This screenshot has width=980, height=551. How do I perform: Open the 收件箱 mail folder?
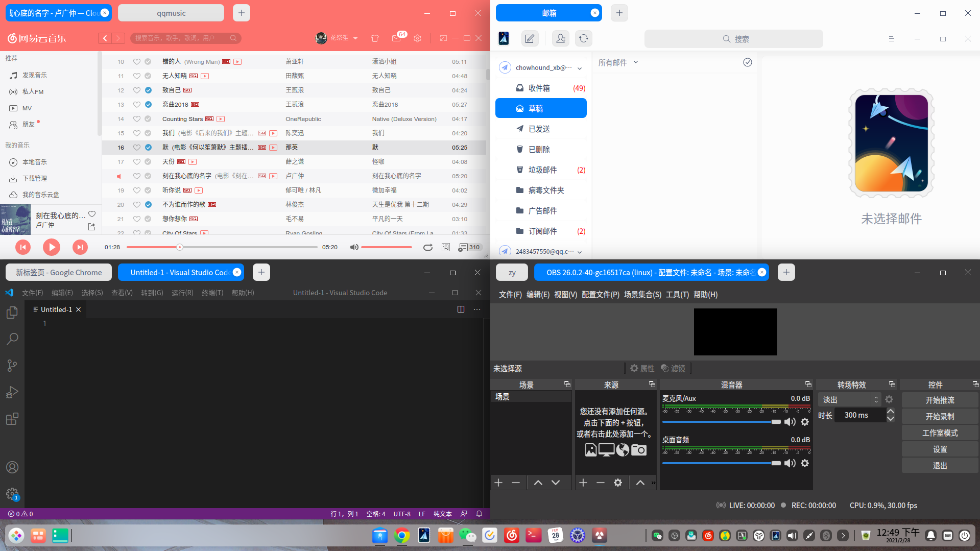(541, 88)
